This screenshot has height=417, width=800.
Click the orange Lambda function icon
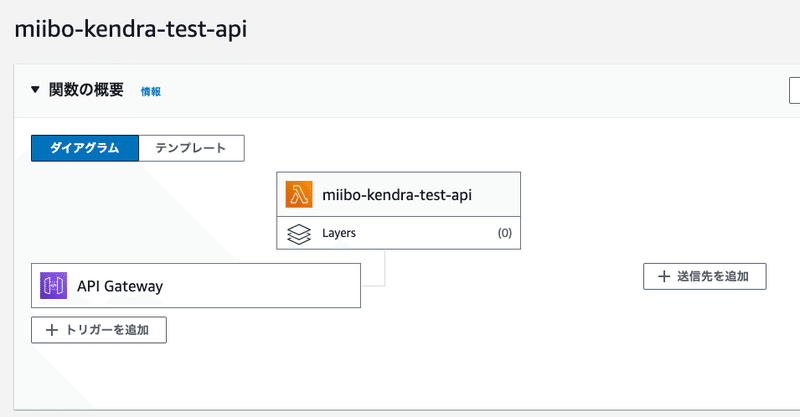pyautogui.click(x=299, y=194)
